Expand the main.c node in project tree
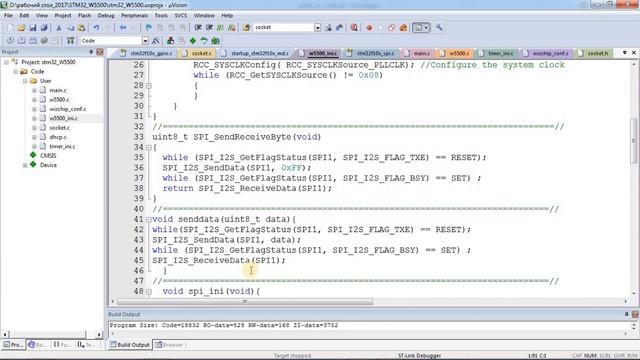This screenshot has width=640, height=360. click(35, 90)
